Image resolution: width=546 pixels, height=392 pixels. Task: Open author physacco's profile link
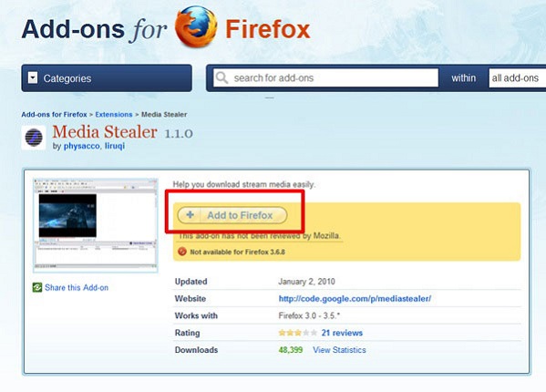tap(81, 146)
